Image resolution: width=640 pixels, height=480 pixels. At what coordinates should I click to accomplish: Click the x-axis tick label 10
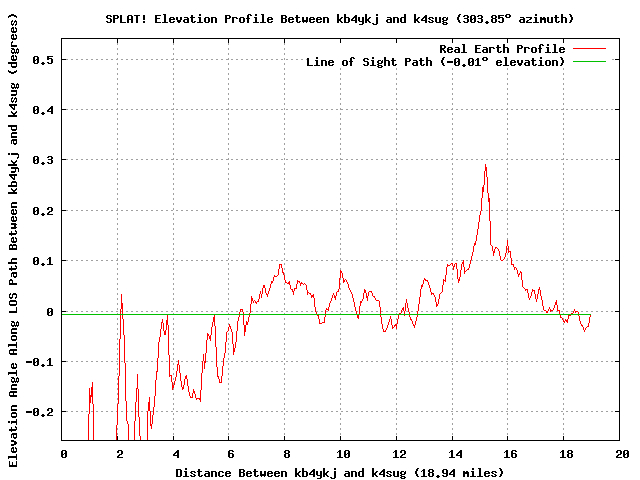click(343, 454)
